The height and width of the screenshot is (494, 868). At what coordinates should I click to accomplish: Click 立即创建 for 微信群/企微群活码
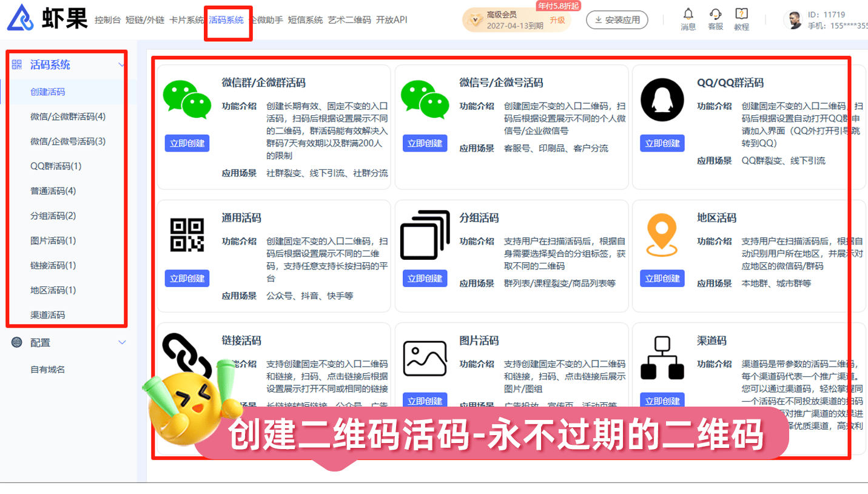tap(187, 143)
